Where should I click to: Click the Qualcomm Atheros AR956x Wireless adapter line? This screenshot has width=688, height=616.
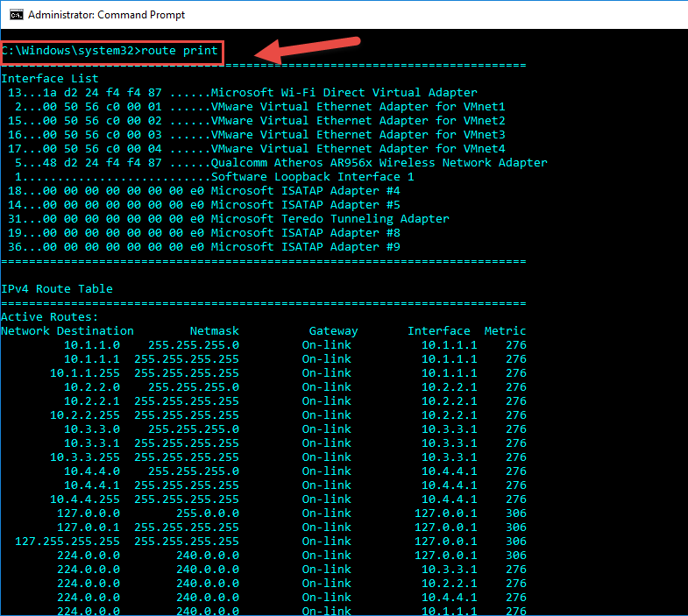281,163
